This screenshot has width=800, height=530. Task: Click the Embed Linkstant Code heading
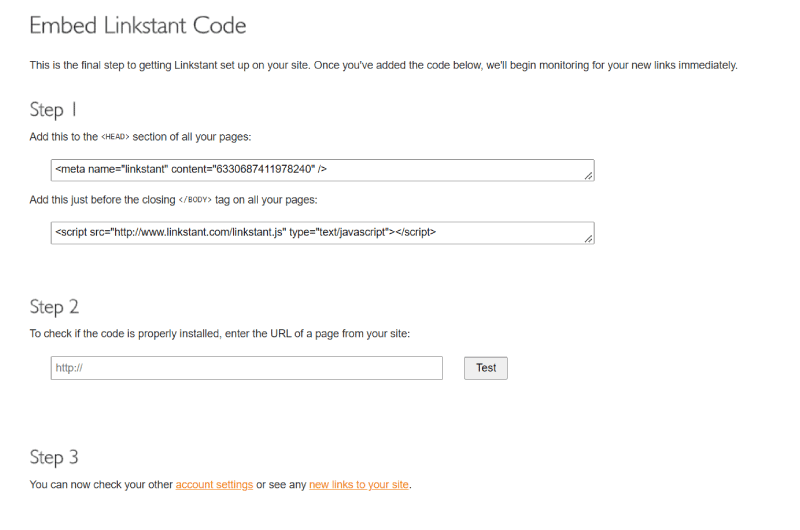[138, 26]
